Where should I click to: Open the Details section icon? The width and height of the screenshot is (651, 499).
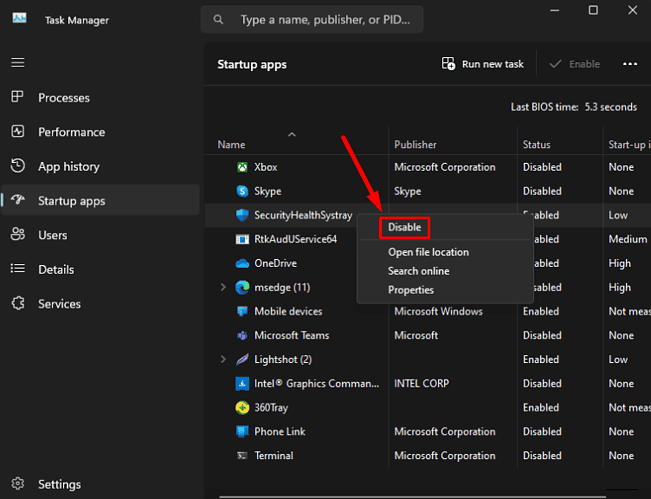[x=17, y=270]
